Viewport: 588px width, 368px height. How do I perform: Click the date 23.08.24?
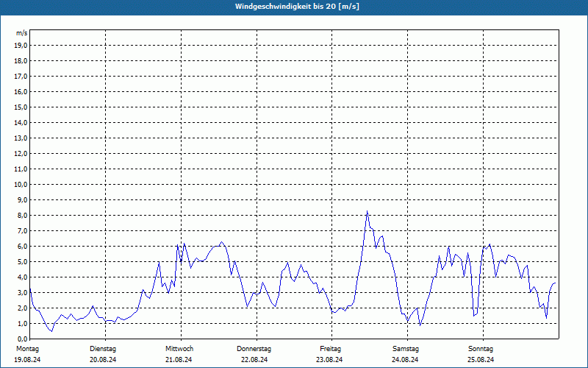(x=329, y=360)
